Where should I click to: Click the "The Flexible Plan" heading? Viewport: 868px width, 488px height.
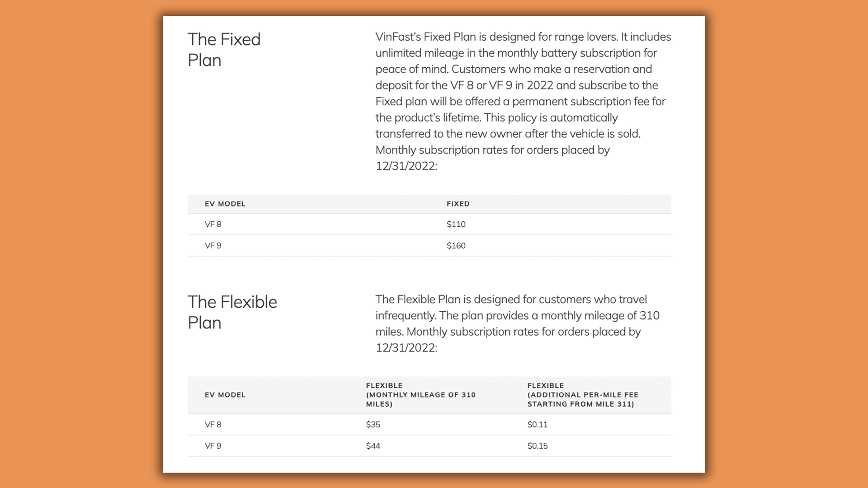[x=232, y=312]
